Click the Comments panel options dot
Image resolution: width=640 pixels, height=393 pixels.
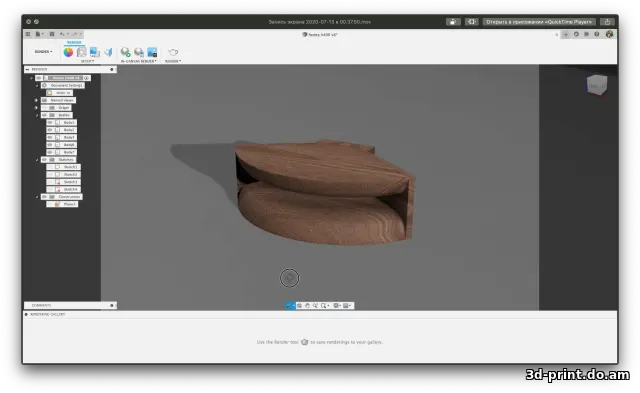point(111,305)
